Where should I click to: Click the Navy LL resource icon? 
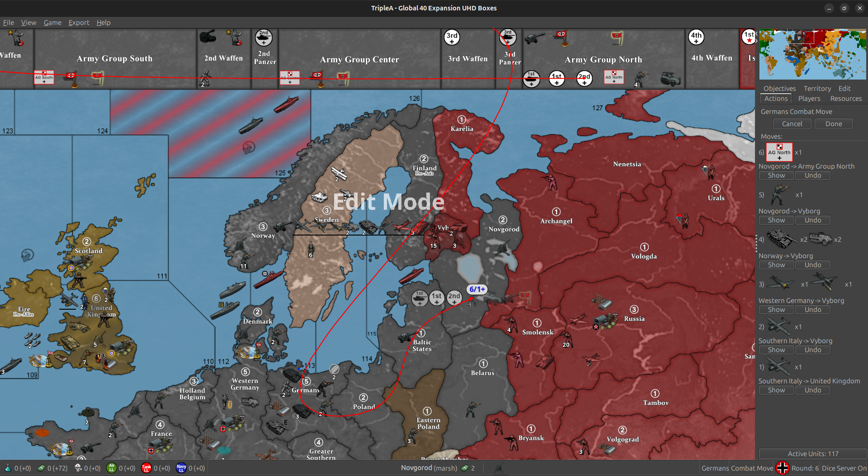pyautogui.click(x=181, y=468)
